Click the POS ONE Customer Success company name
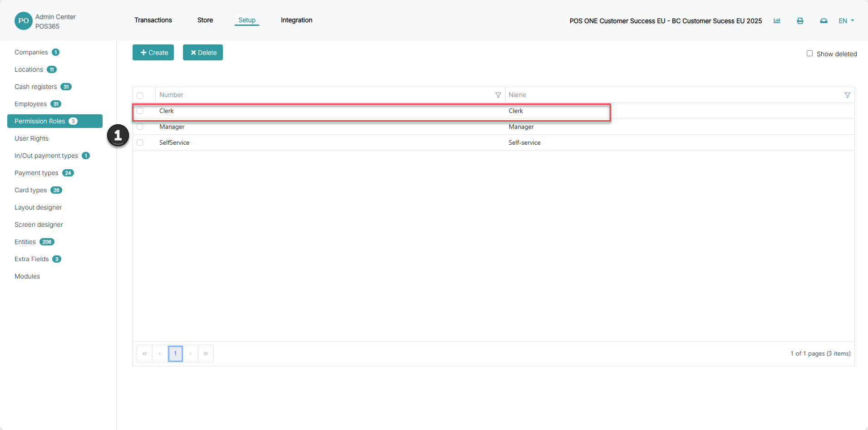Screen dimensions: 868x430 coord(666,21)
